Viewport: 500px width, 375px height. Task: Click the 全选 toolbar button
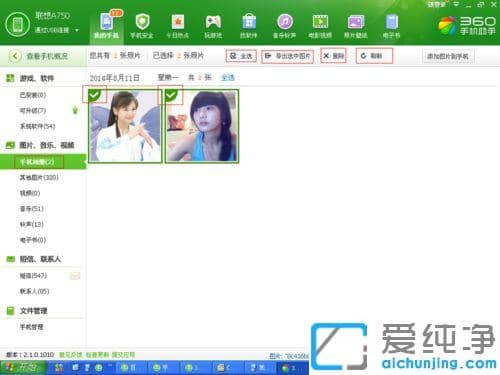coord(241,56)
